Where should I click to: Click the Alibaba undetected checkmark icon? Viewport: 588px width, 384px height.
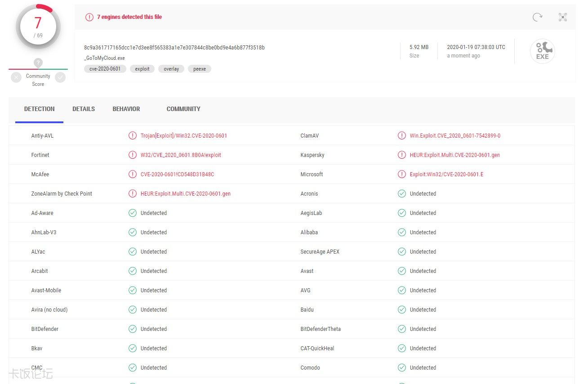pos(402,232)
